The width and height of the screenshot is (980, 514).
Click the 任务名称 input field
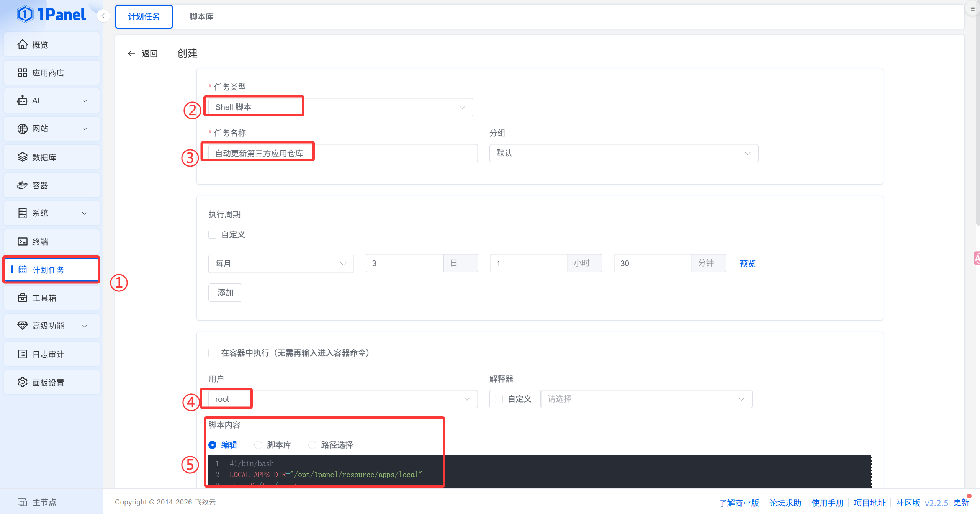point(343,153)
